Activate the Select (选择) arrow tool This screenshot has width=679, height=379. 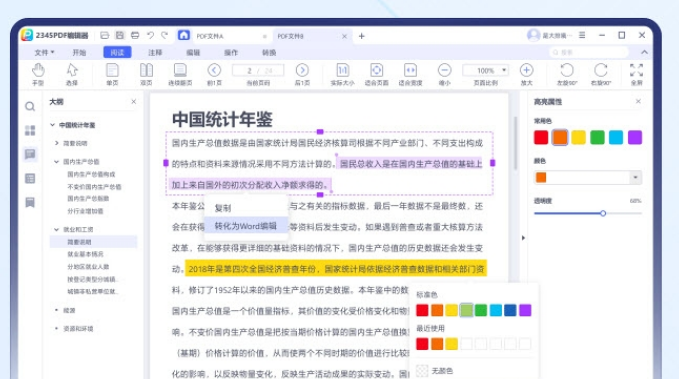coord(72,74)
